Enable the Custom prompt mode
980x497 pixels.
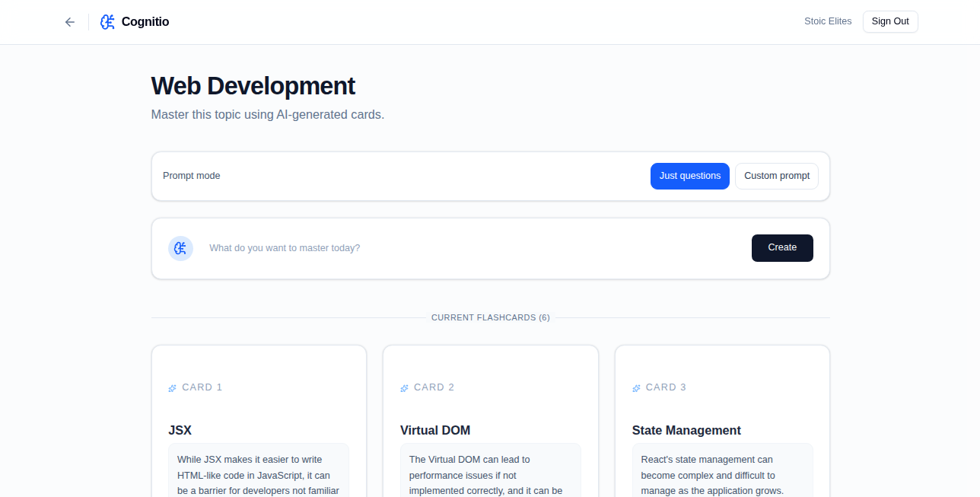pos(776,176)
